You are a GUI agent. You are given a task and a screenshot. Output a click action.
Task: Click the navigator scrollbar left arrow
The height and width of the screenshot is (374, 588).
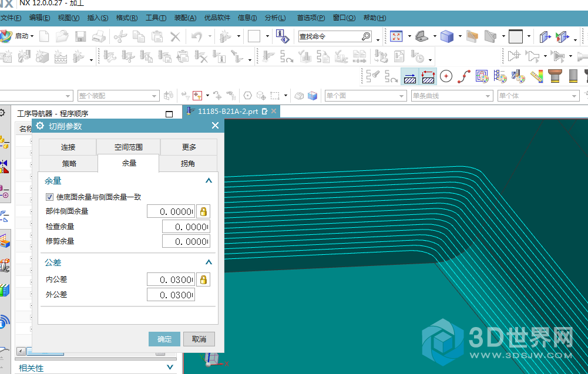(x=21, y=352)
